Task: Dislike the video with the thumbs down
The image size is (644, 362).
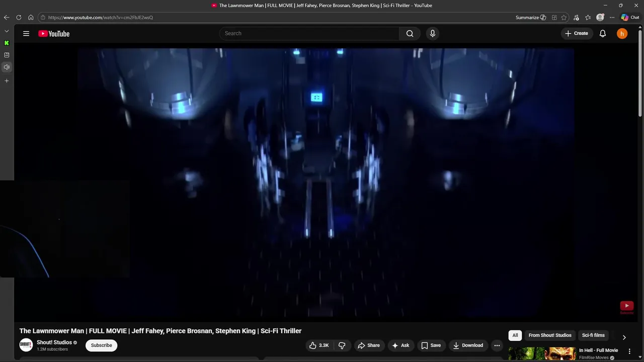Action: [342, 345]
